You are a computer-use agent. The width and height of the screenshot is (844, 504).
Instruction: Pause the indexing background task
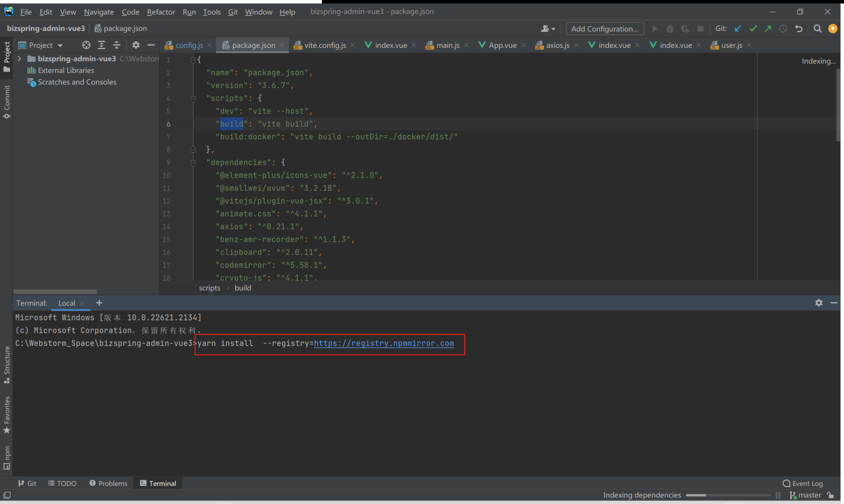point(778,496)
